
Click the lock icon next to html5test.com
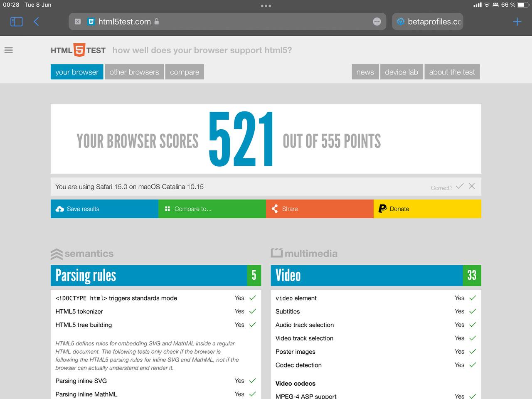coord(157,22)
